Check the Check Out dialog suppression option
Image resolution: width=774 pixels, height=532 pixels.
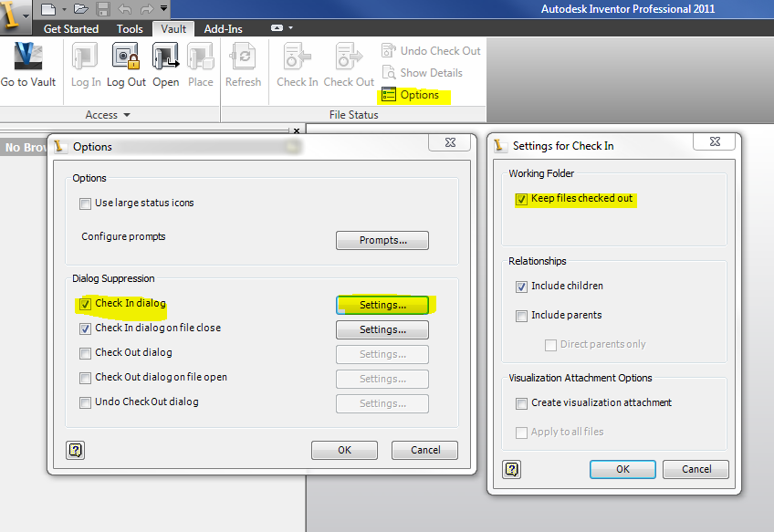(x=86, y=353)
